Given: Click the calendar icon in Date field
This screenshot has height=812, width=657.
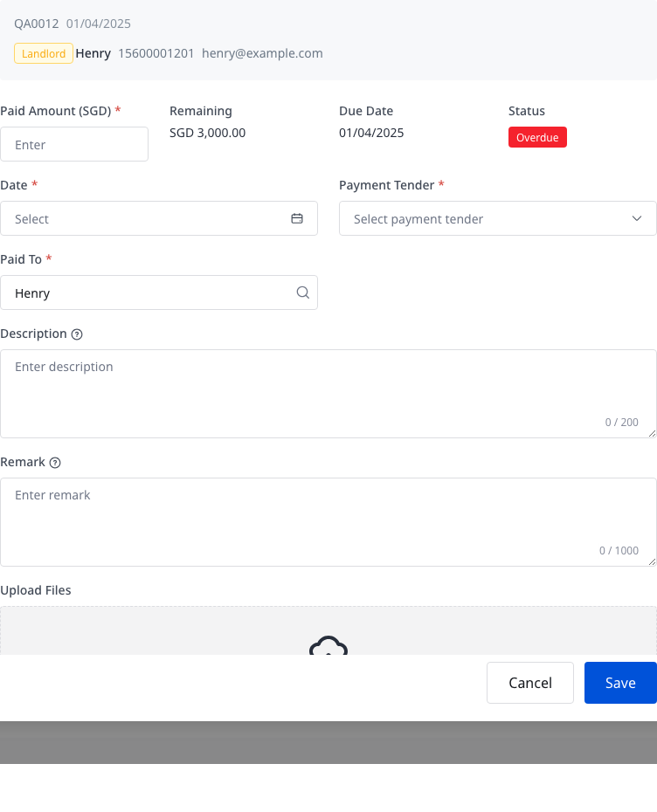Looking at the screenshot, I should pos(297,218).
